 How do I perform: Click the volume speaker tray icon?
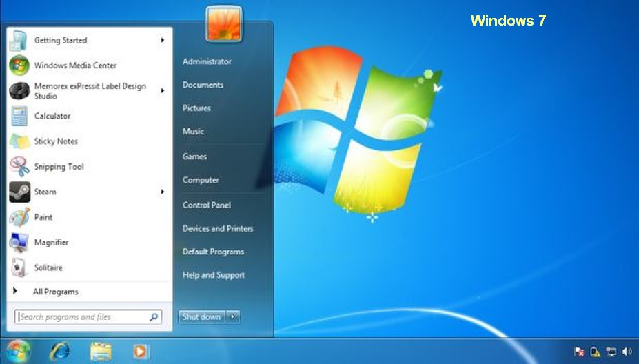pos(627,352)
